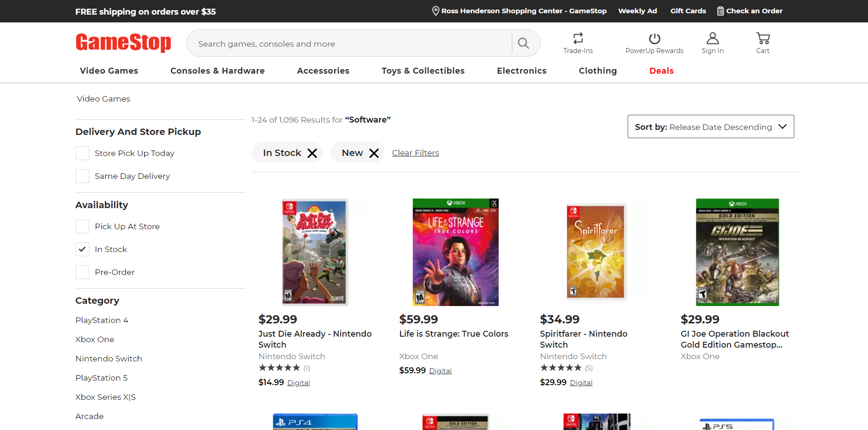Open the Consoles & Hardware menu
Viewport: 868px width, 430px height.
tap(217, 71)
